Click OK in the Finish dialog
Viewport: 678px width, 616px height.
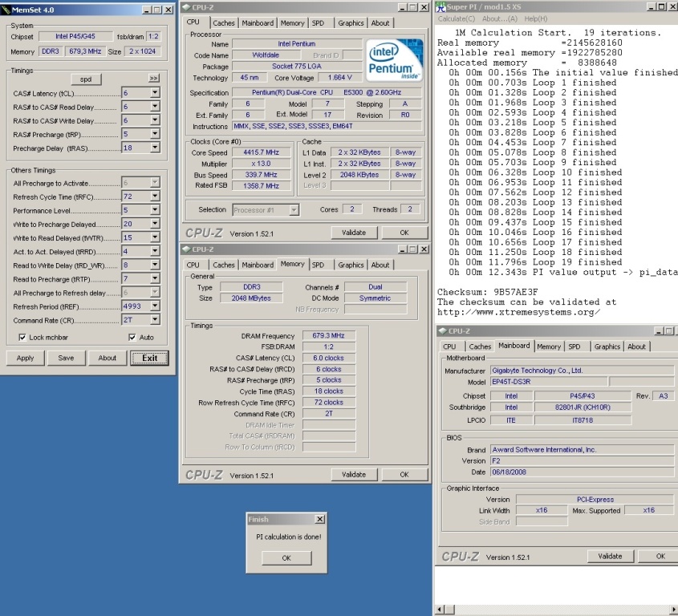click(286, 558)
